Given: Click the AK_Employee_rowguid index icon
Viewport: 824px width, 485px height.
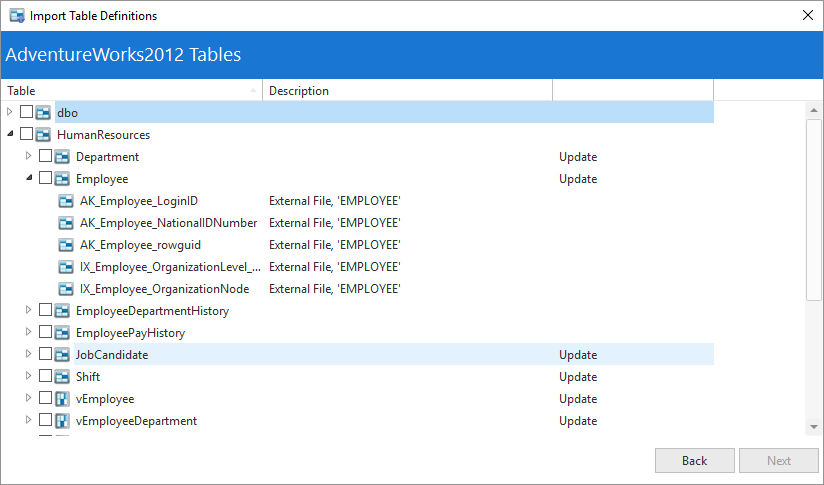Looking at the screenshot, I should 66,245.
